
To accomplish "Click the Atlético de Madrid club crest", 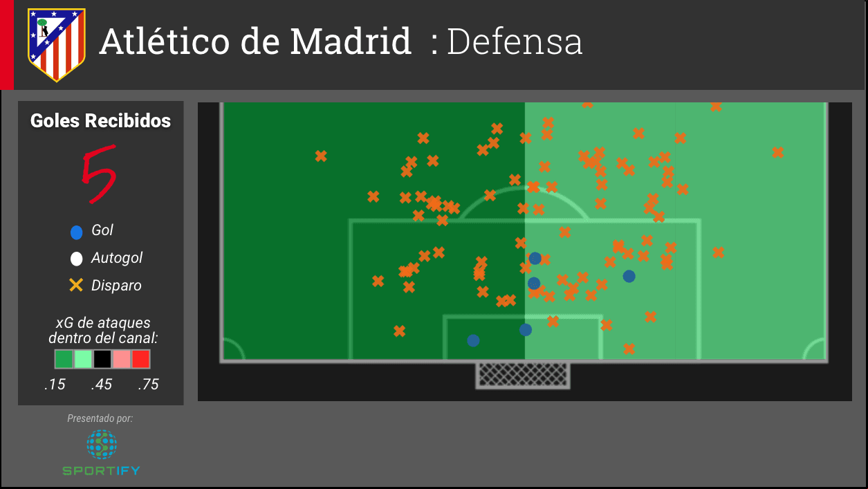I will (56, 45).
